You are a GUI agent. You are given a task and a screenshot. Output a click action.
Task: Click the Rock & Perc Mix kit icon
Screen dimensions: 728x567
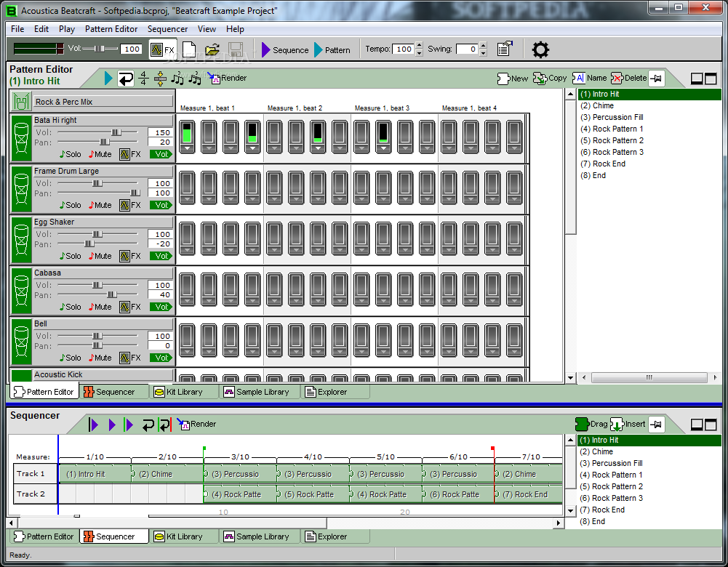21,102
